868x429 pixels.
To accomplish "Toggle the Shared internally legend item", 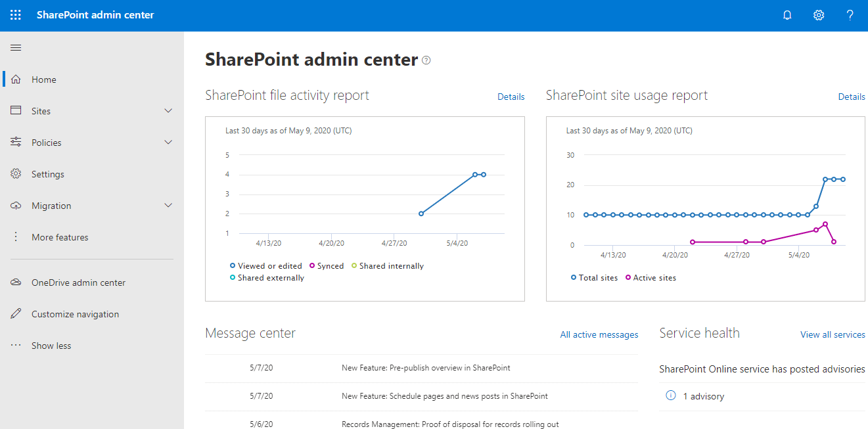I will (387, 266).
